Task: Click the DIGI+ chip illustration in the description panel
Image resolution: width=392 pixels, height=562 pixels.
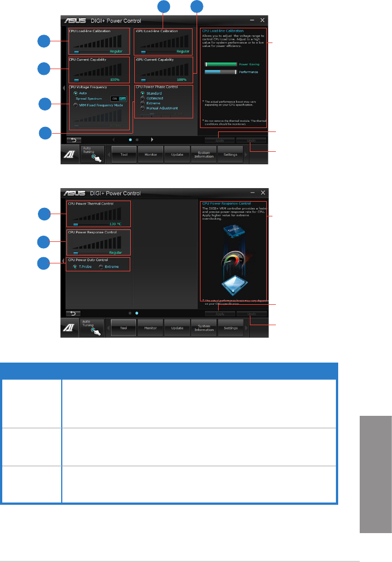Action: click(233, 231)
